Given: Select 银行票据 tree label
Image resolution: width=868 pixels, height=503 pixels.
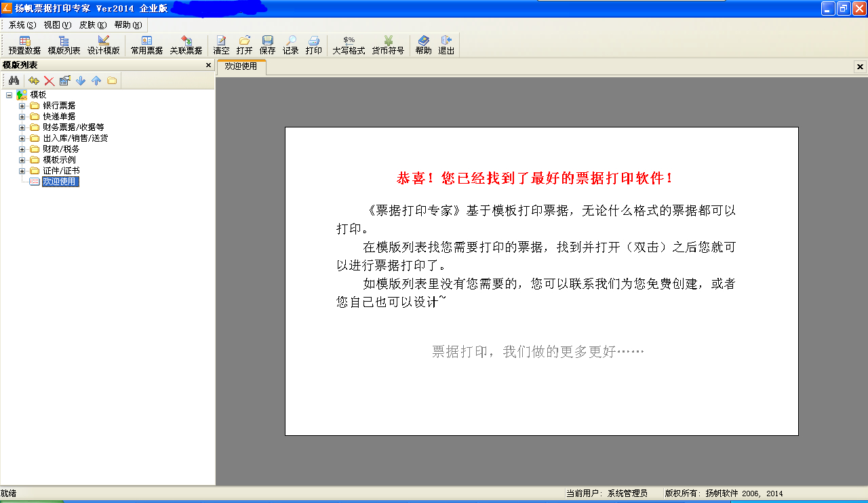Looking at the screenshot, I should pos(59,106).
